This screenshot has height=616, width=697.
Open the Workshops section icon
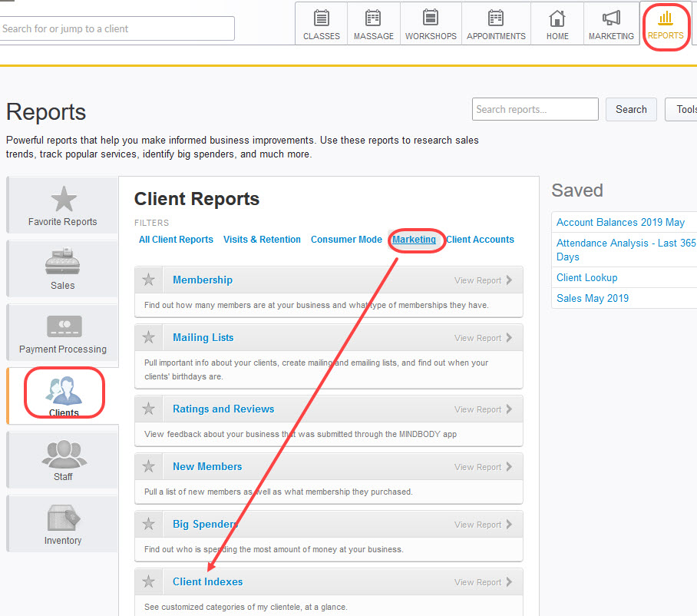coord(430,23)
